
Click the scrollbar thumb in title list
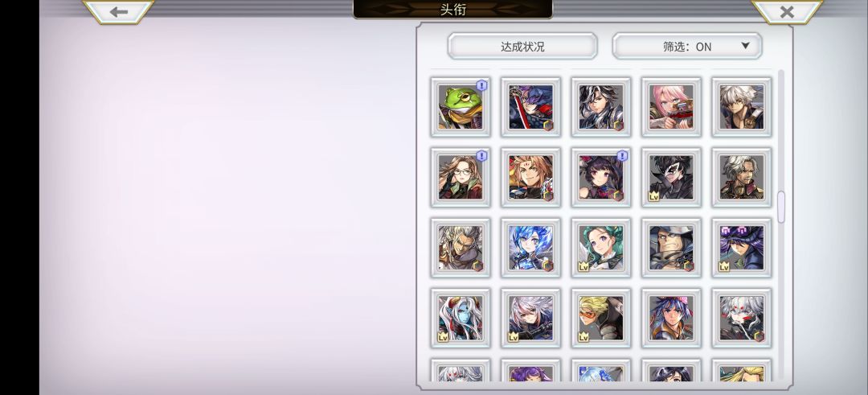(781, 208)
